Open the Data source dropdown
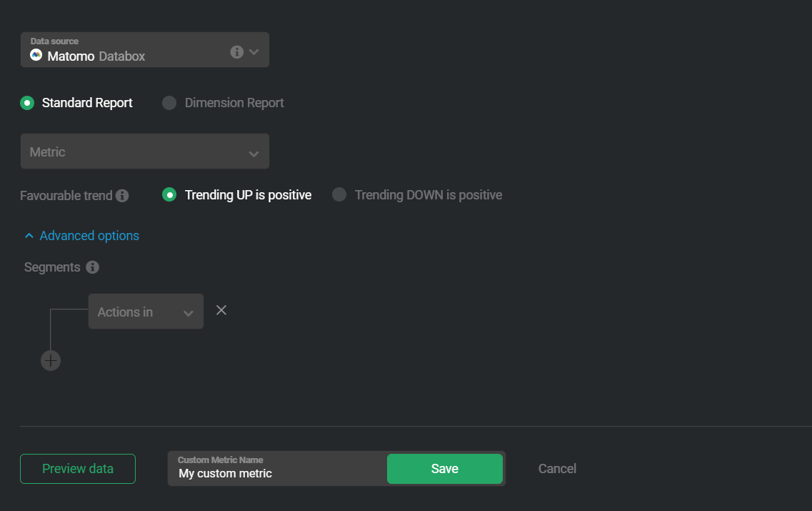The height and width of the screenshot is (511, 812). (x=145, y=50)
